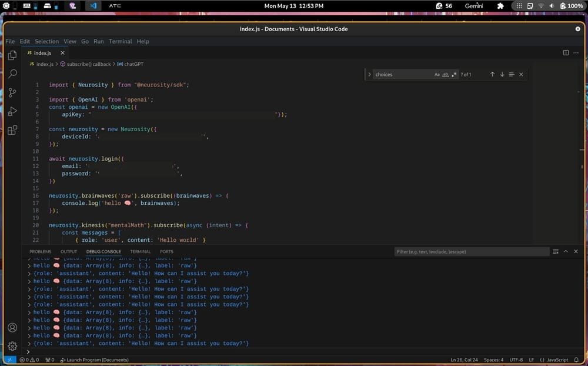Toggle Match Case in find widget

click(x=437, y=75)
